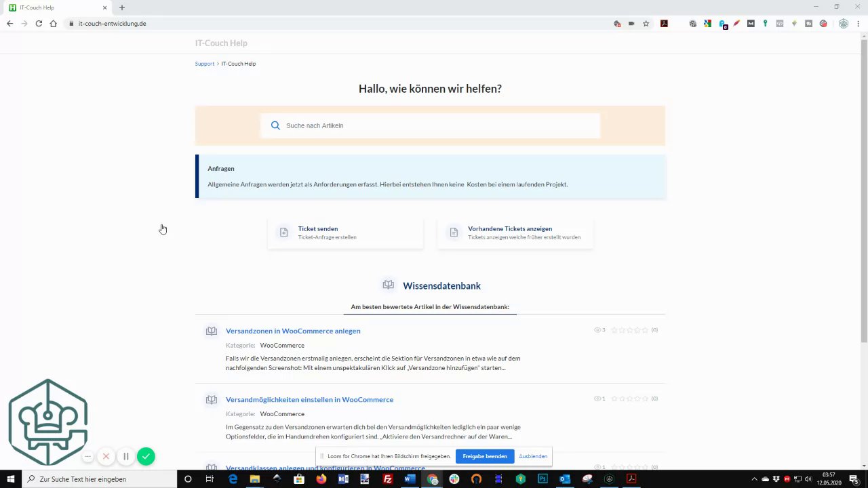This screenshot has height=488, width=868.
Task: Go back to the previous page
Action: pos(9,24)
